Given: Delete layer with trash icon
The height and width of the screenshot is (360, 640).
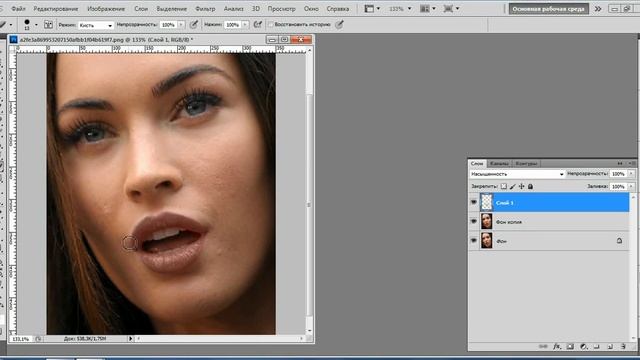Looking at the screenshot, I should point(623,347).
